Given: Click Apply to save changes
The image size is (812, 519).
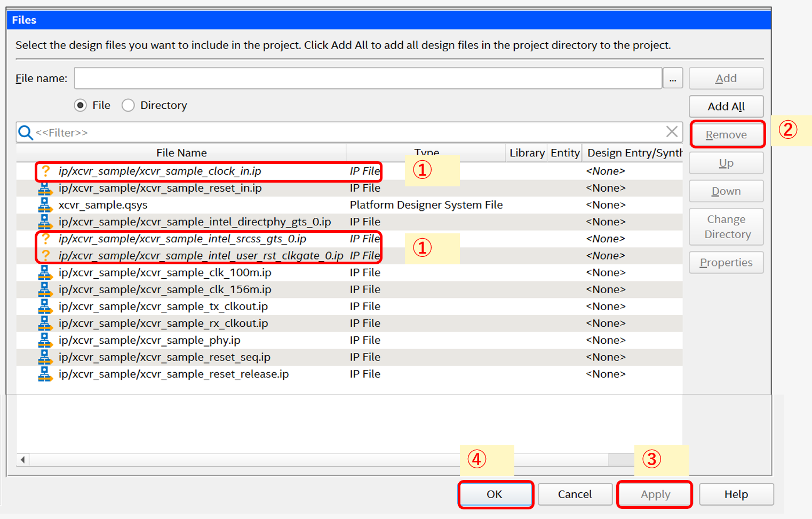Looking at the screenshot, I should (655, 494).
